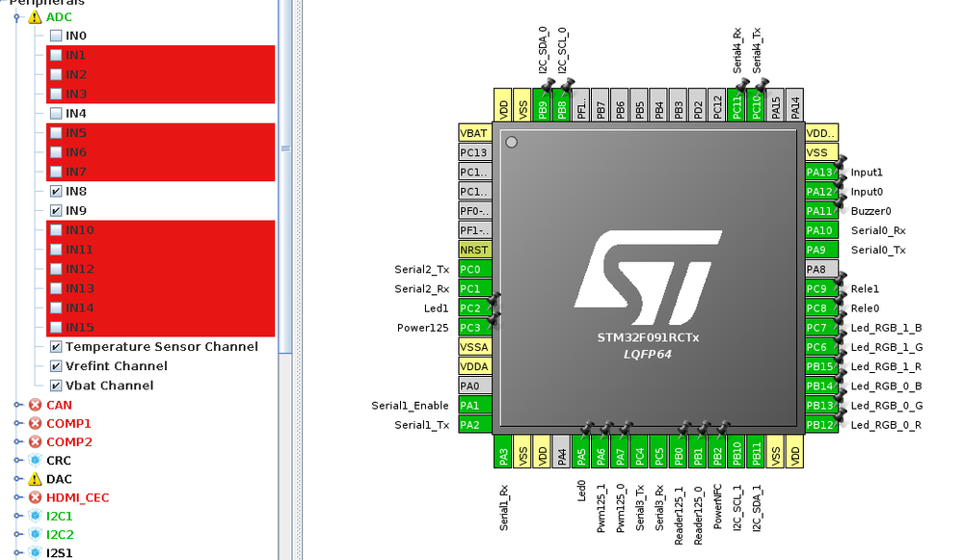This screenshot has height=560, width=963.
Task: Select pin PC7 Led_RGB_1_B
Action: (821, 328)
